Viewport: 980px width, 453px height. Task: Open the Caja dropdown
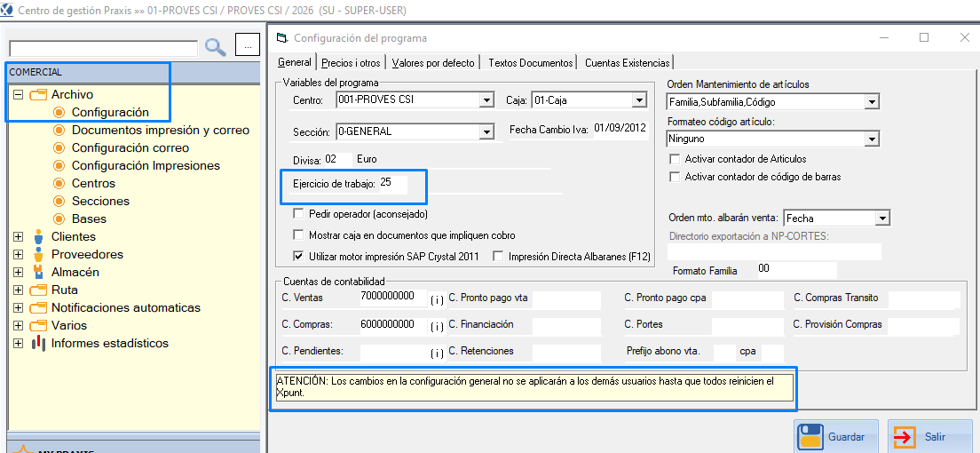[638, 99]
